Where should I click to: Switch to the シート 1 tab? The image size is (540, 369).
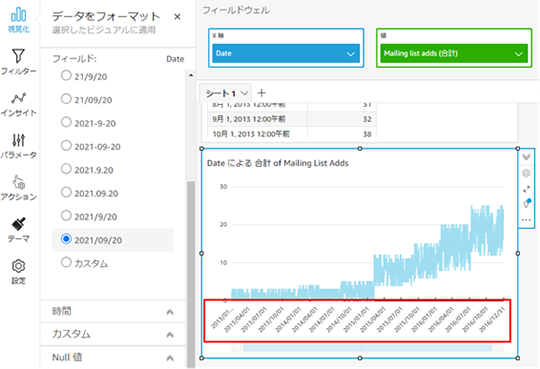[220, 93]
